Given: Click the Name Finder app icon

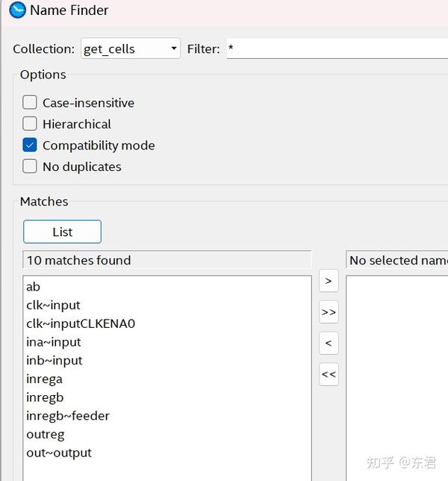Looking at the screenshot, I should click(17, 10).
